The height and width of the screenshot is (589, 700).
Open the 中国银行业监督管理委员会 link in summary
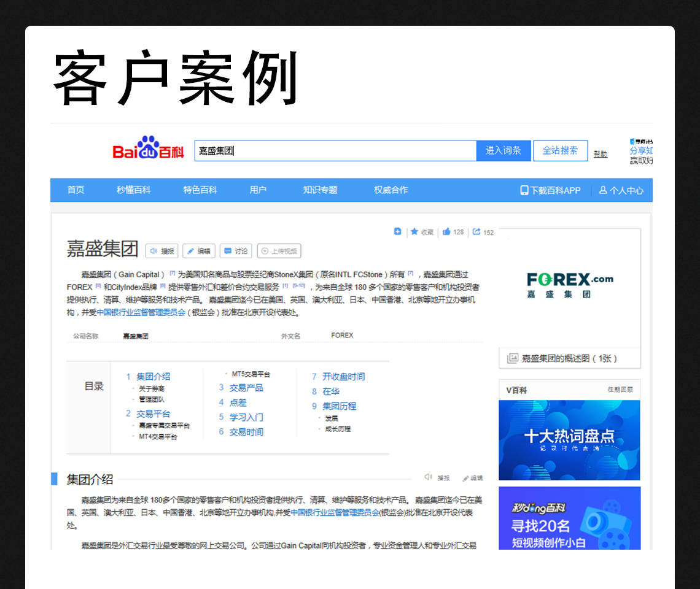point(141,312)
